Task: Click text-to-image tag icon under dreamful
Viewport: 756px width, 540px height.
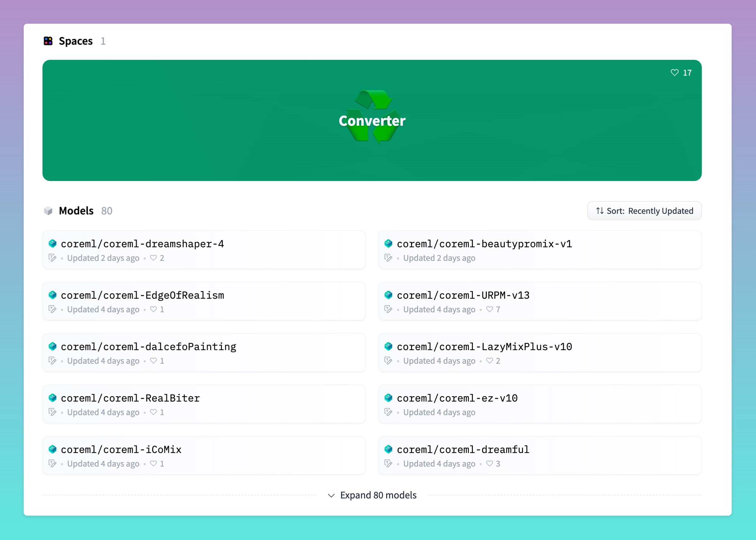Action: 388,464
